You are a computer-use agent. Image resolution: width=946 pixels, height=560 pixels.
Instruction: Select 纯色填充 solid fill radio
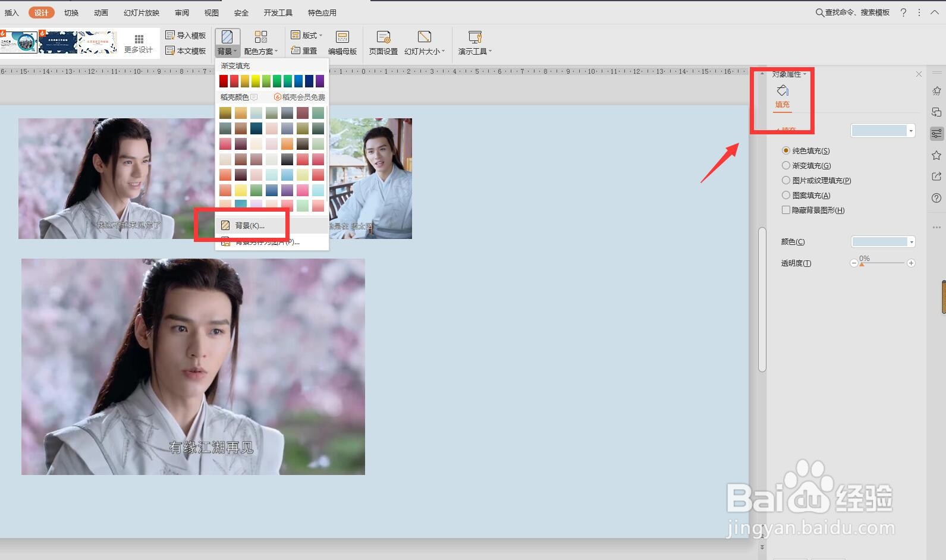point(806,151)
